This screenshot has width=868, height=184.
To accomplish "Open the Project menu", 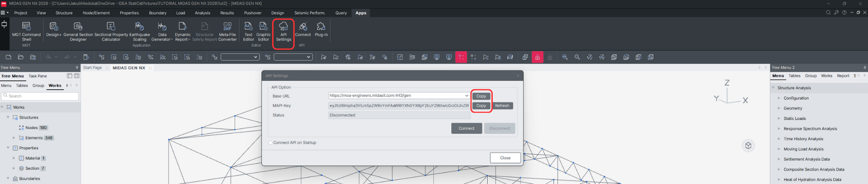I will pos(21,13).
